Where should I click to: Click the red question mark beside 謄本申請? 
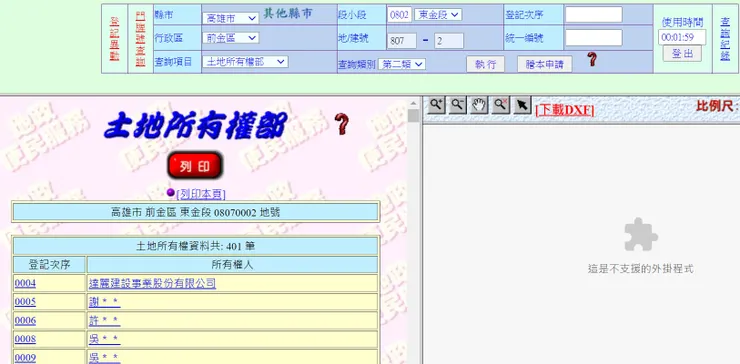[x=592, y=59]
